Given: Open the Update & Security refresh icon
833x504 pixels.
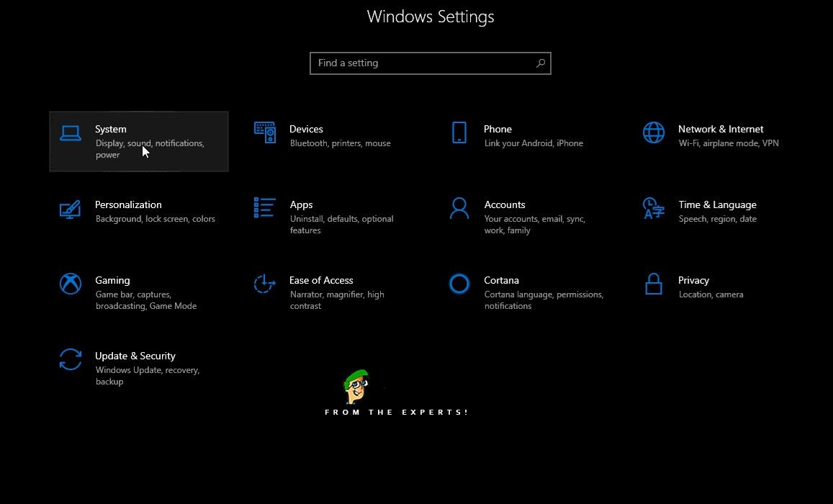Looking at the screenshot, I should tap(70, 359).
